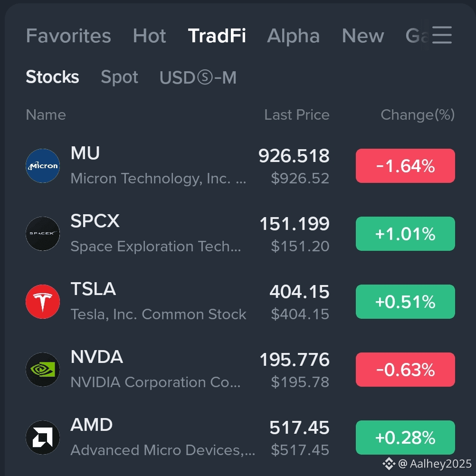Image resolution: width=476 pixels, height=476 pixels.
Task: Switch to the Favorites tab
Action: [68, 36]
